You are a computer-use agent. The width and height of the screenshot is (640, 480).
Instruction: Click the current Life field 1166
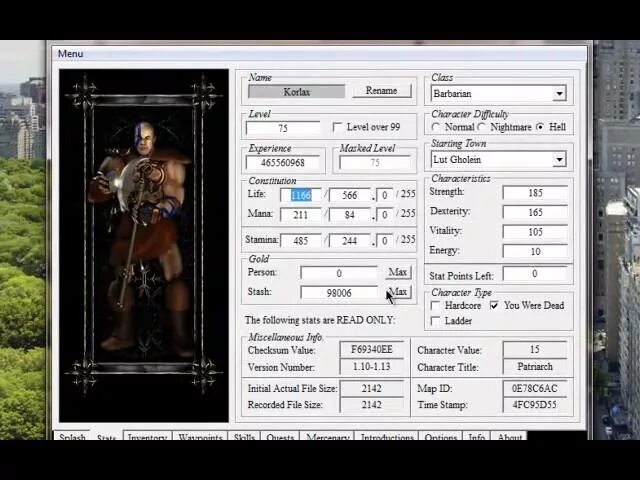click(x=301, y=195)
